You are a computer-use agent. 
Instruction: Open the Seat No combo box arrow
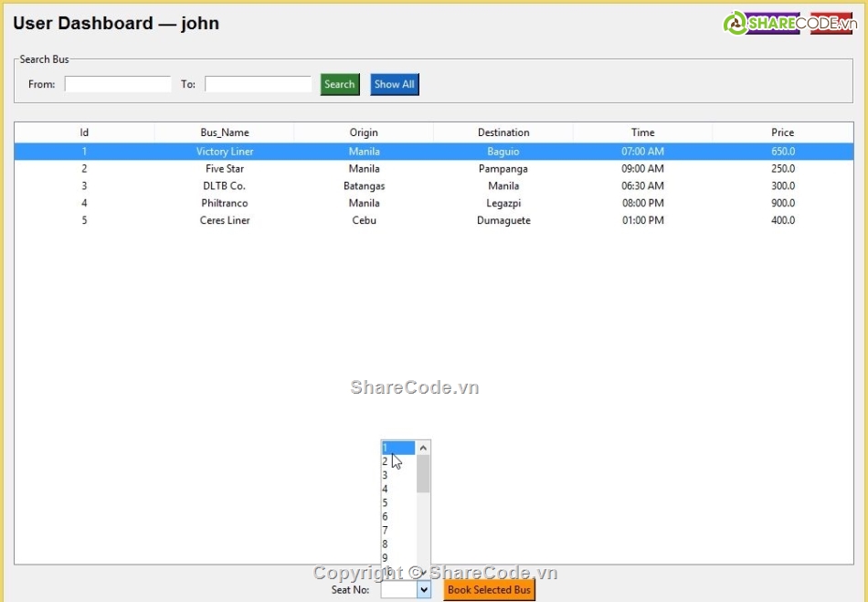pos(423,589)
